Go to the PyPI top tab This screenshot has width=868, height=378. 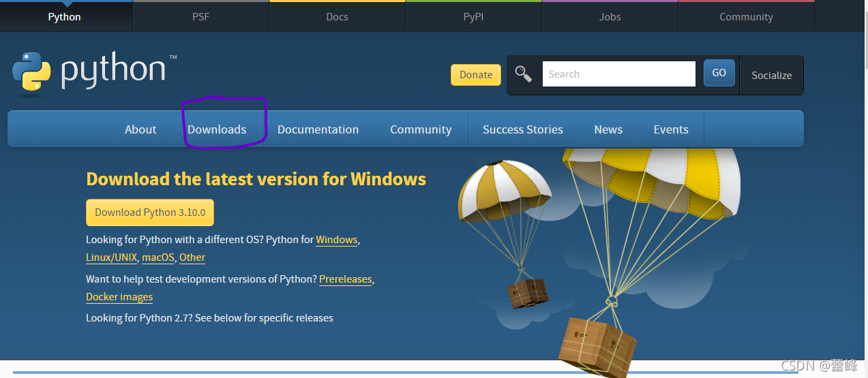474,16
